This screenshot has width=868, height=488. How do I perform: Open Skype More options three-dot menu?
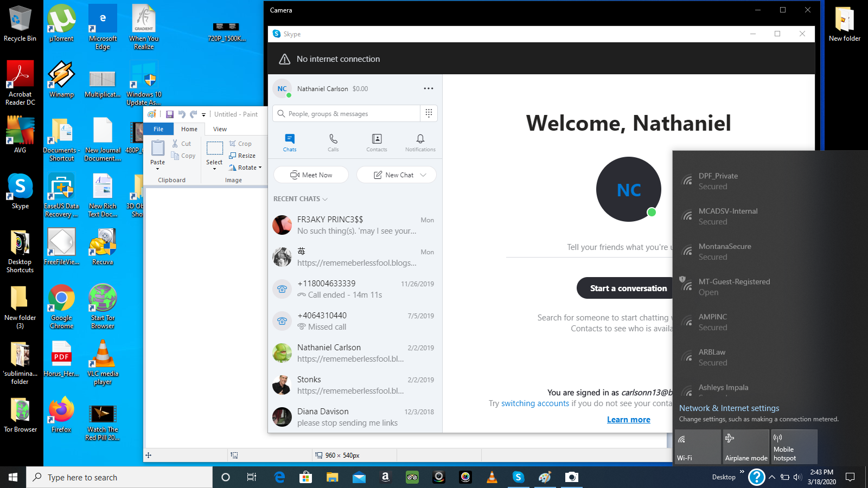pos(429,88)
